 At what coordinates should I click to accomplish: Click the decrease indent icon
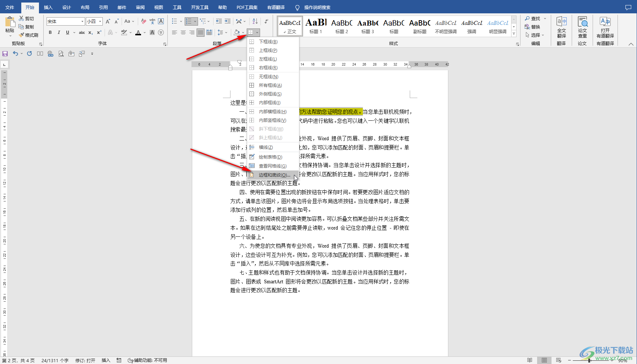point(219,21)
